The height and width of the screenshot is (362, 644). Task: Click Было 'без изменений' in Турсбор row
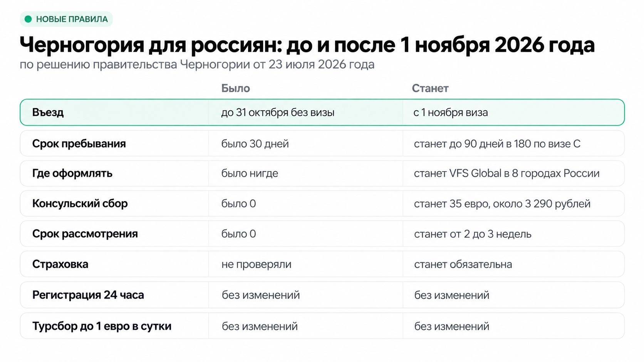click(260, 326)
